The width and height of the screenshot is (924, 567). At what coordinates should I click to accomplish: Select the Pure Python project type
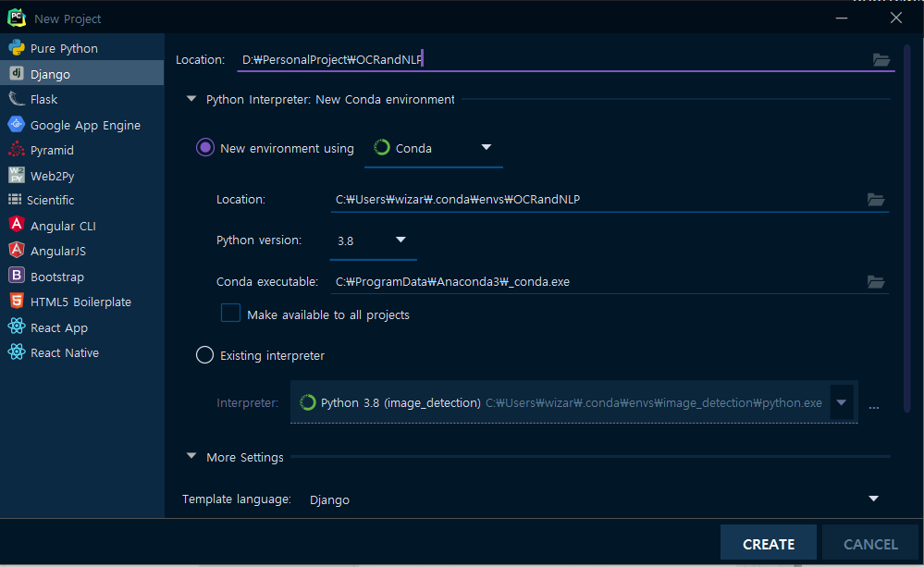coord(82,48)
